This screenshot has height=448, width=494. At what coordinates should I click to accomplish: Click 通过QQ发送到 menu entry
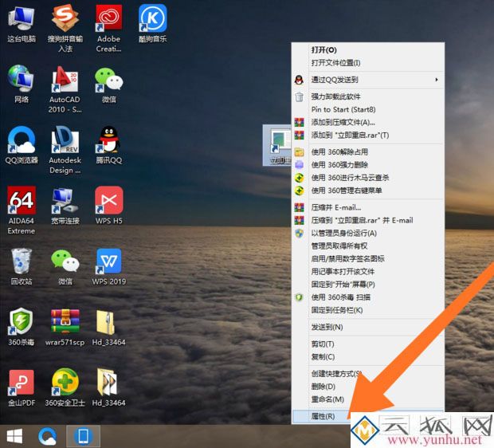click(368, 80)
